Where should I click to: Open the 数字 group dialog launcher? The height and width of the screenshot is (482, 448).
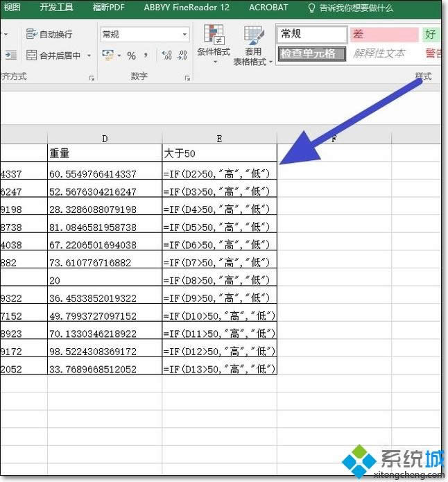187,78
